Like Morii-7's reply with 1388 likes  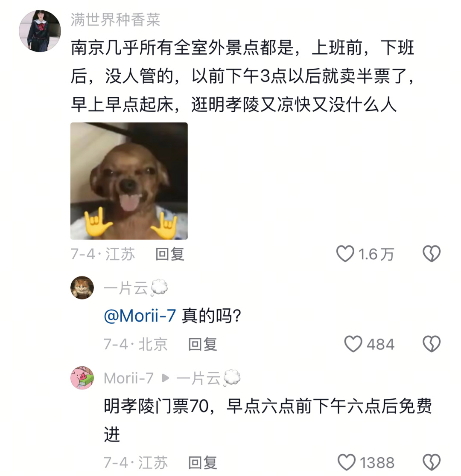347,462
